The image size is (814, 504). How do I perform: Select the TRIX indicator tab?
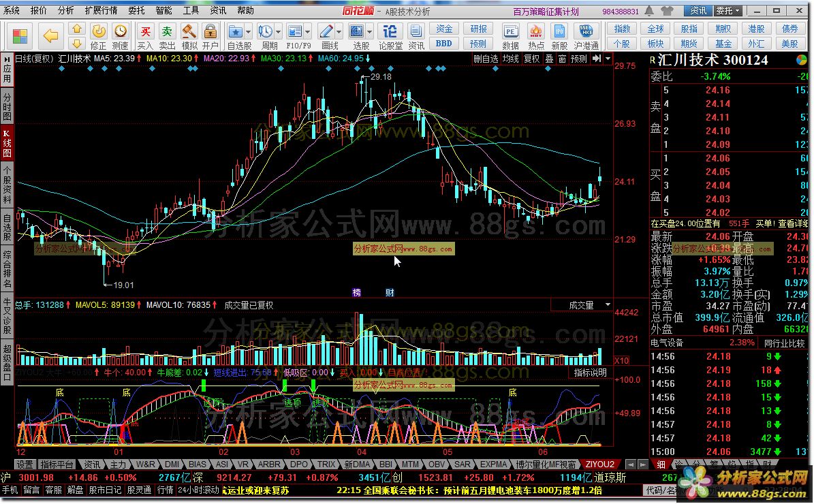[326, 464]
